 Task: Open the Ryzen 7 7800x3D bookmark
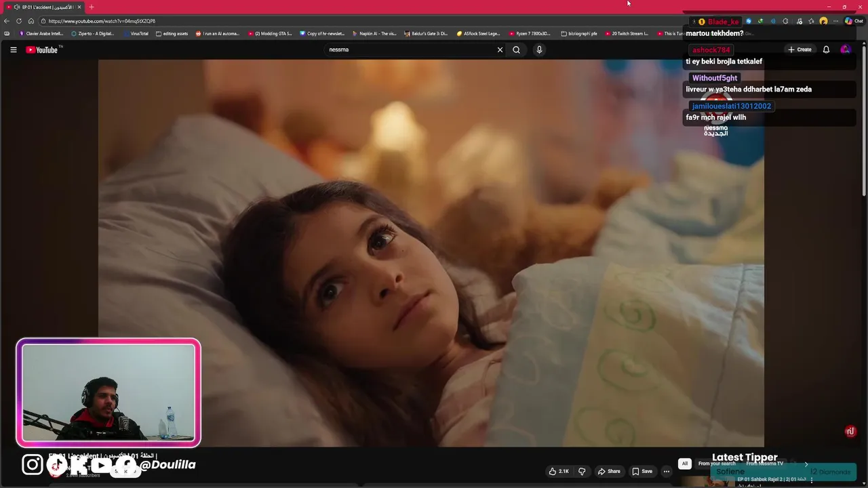pos(530,33)
